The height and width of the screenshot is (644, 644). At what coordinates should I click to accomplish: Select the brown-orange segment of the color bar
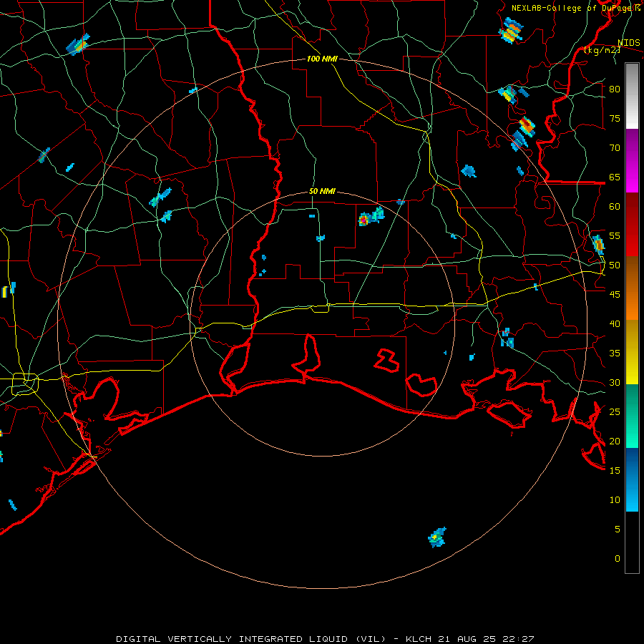click(632, 288)
